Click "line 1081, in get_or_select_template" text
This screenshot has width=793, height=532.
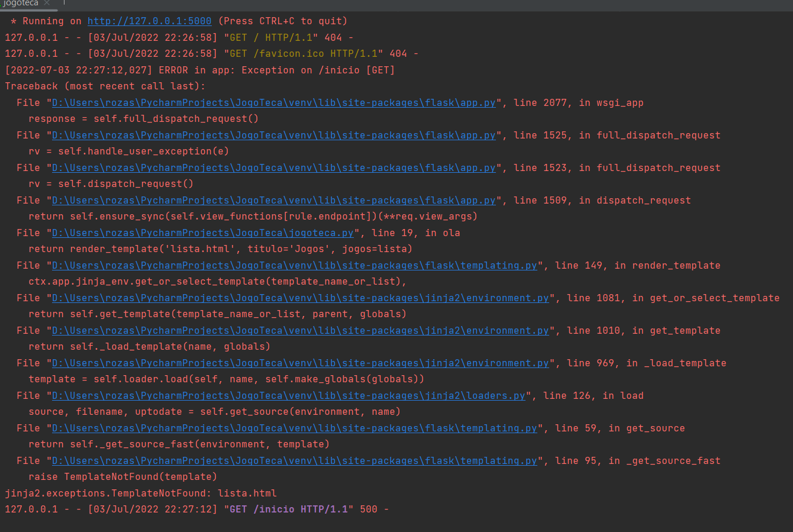[x=673, y=298]
